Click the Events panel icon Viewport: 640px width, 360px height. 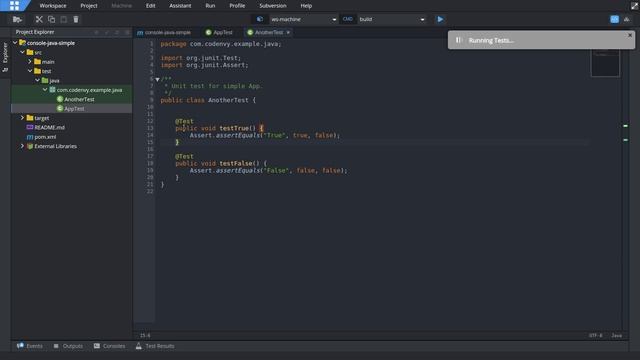tap(20, 346)
